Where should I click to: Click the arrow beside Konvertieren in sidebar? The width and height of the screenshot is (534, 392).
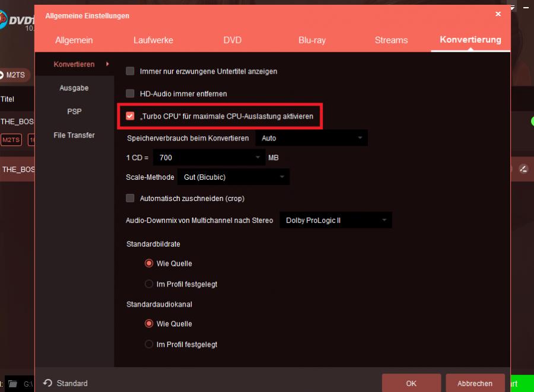click(107, 64)
